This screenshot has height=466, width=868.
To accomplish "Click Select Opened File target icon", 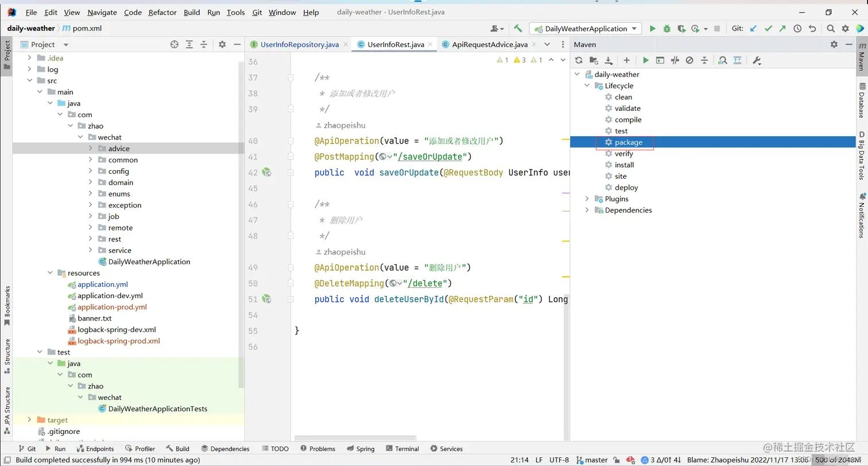I will click(175, 44).
